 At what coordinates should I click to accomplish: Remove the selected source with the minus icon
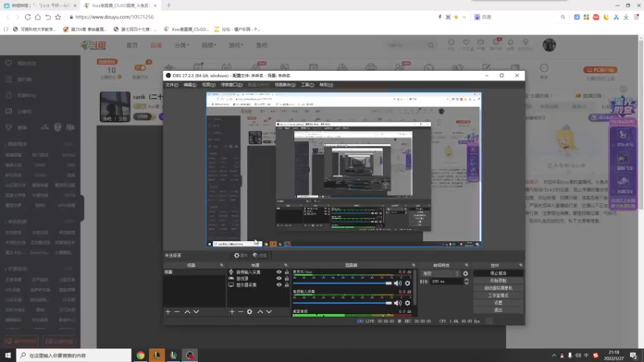(x=241, y=312)
